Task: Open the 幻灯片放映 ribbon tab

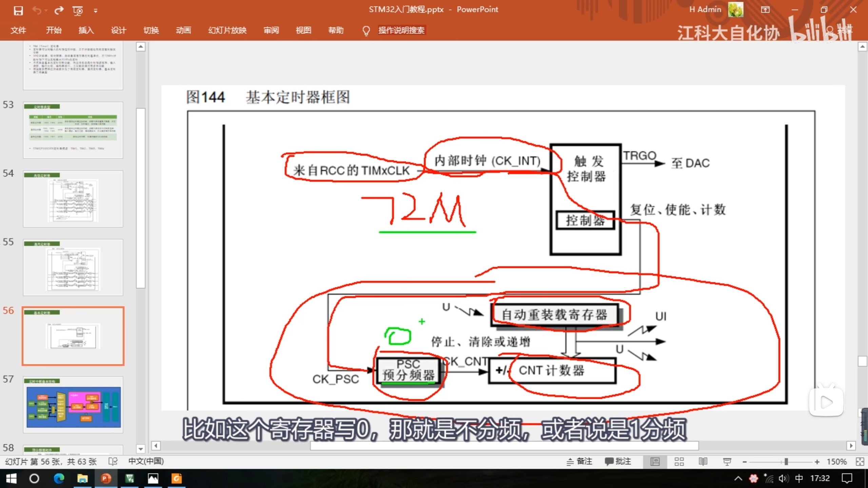Action: tap(227, 30)
